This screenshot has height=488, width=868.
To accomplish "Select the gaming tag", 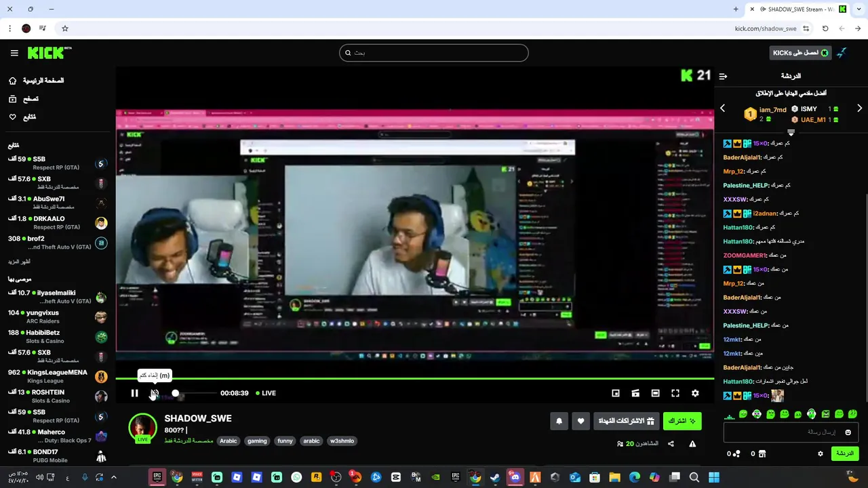I will (x=257, y=441).
